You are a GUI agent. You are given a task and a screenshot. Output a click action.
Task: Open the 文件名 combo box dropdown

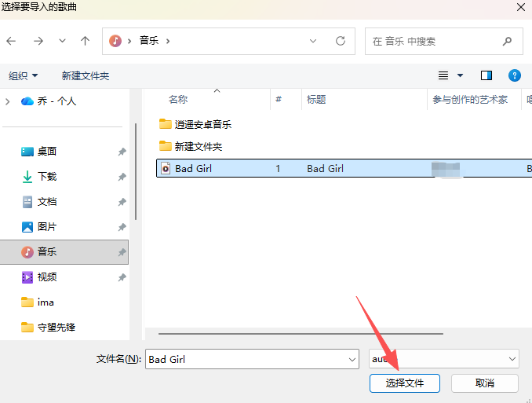(x=352, y=360)
